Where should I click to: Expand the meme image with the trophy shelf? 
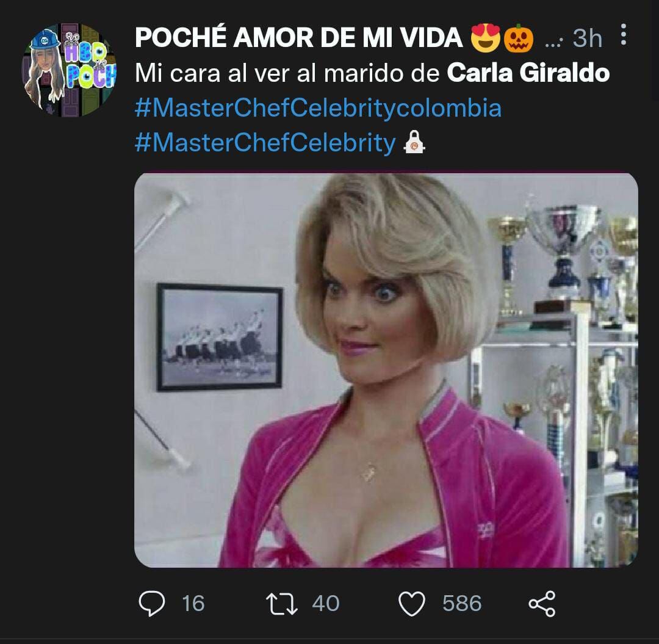pos(386,370)
